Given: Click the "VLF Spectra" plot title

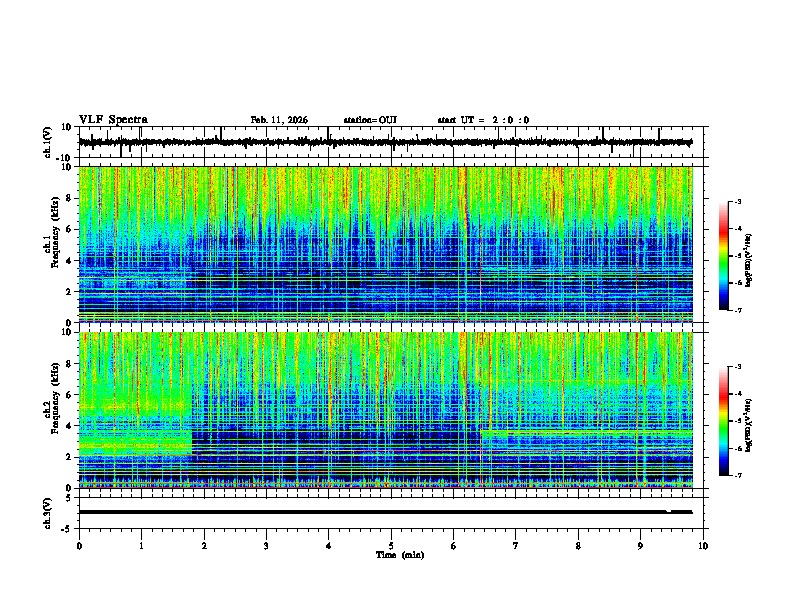Looking at the screenshot, I should tap(113, 120).
